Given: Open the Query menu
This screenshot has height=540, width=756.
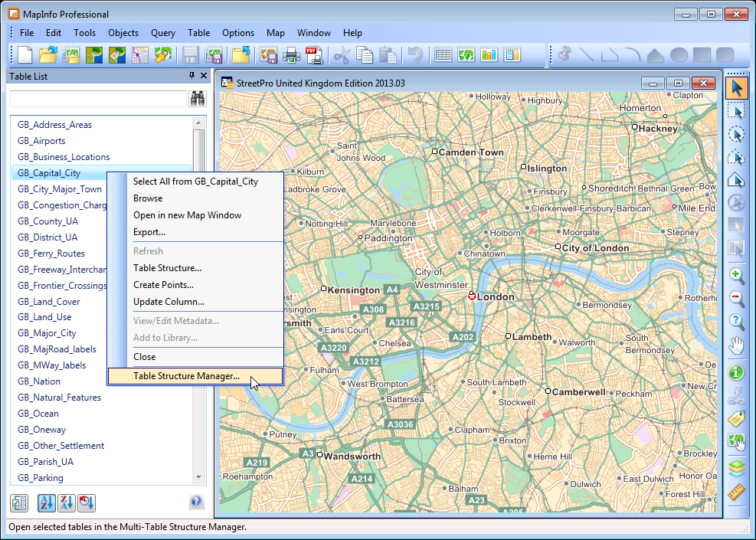Looking at the screenshot, I should coord(163,33).
